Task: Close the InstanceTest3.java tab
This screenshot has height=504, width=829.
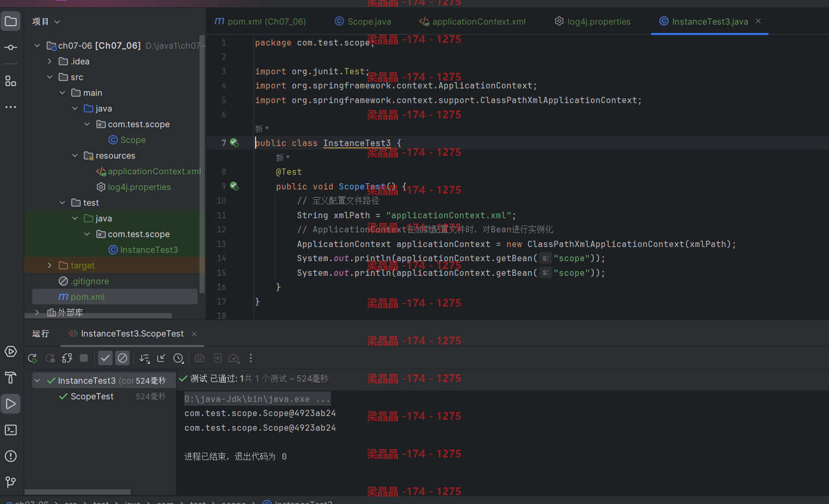Action: click(758, 21)
